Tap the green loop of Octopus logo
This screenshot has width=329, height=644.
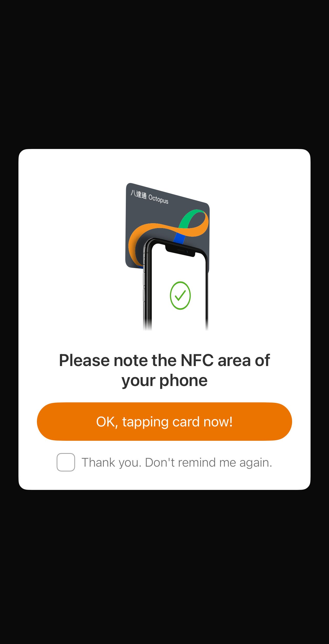tap(191, 217)
